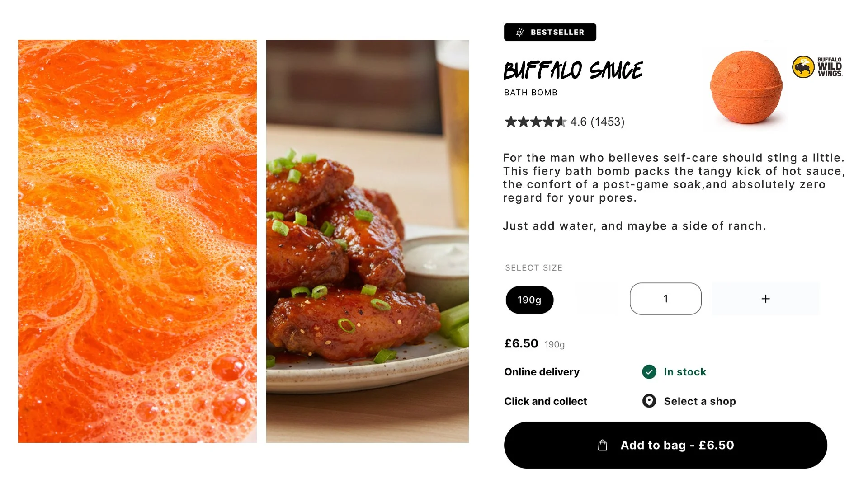Viewport: 868px width, 488px height.
Task: Click the Bestseller label
Action: (557, 32)
